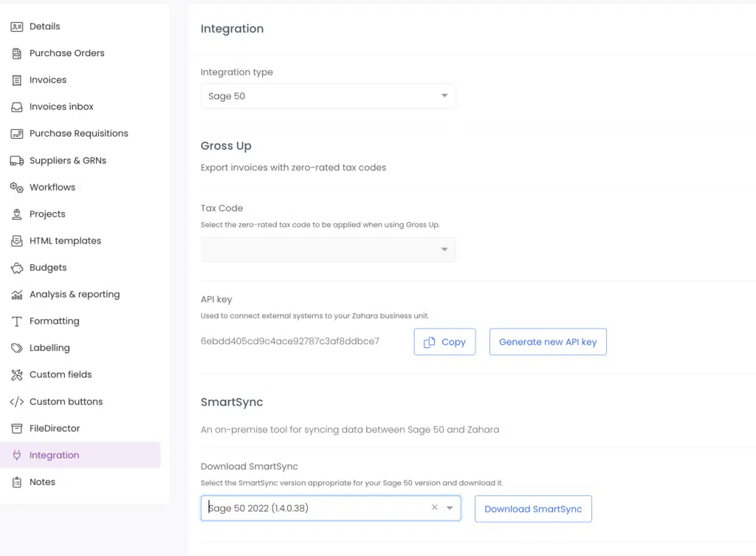This screenshot has width=756, height=556.
Task: Click the Suppliers & GRNs truck icon
Action: (17, 160)
